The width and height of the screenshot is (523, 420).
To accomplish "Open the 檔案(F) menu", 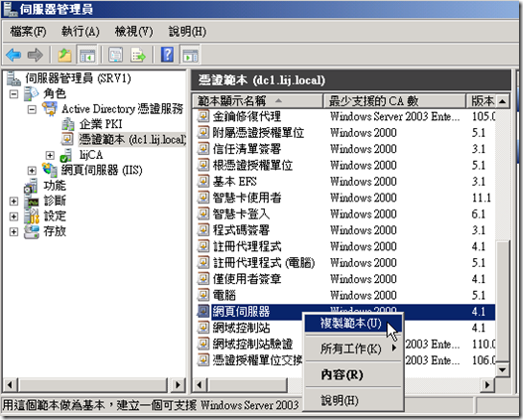I will tap(28, 32).
